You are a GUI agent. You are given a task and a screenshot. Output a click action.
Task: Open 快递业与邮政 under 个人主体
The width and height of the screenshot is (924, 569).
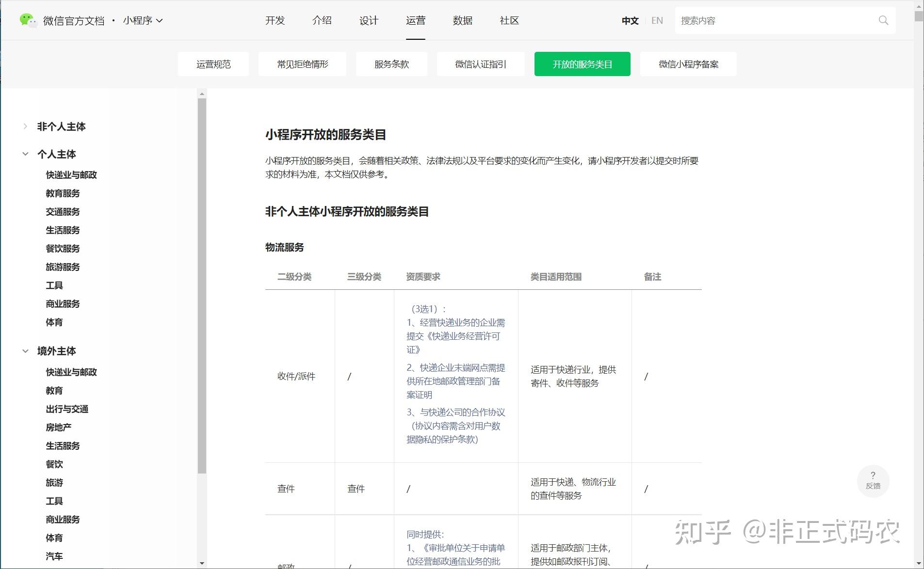click(x=71, y=175)
